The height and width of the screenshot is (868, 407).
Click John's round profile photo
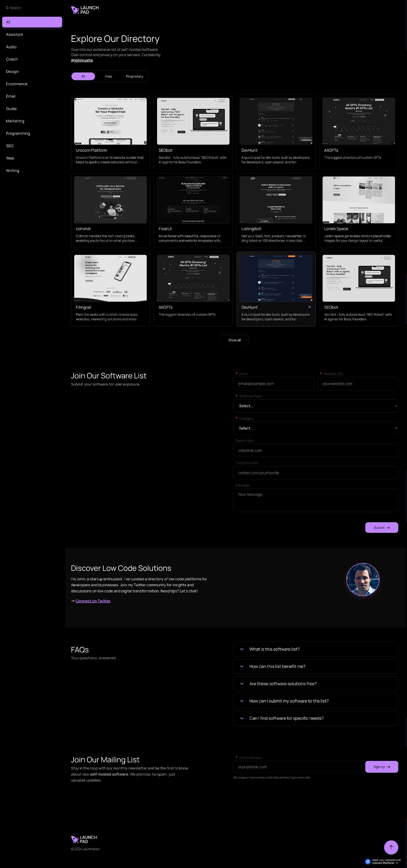click(362, 579)
